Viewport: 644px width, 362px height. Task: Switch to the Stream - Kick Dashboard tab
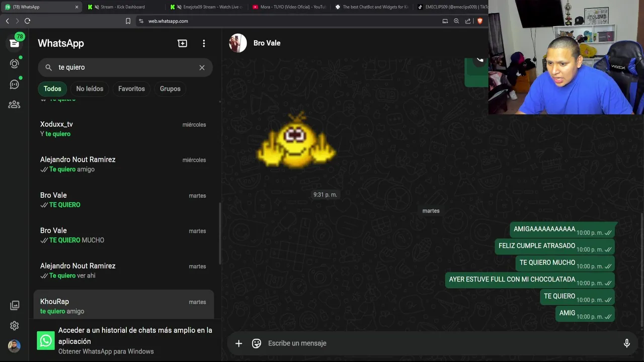point(123,7)
